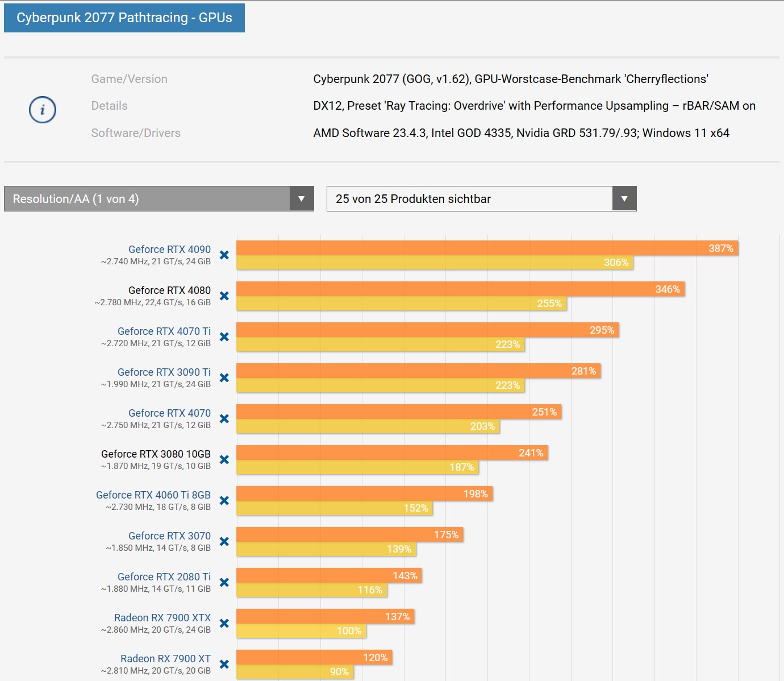Remove Radeon RX 7900 XT with its X icon
The image size is (784, 681).
(x=224, y=665)
